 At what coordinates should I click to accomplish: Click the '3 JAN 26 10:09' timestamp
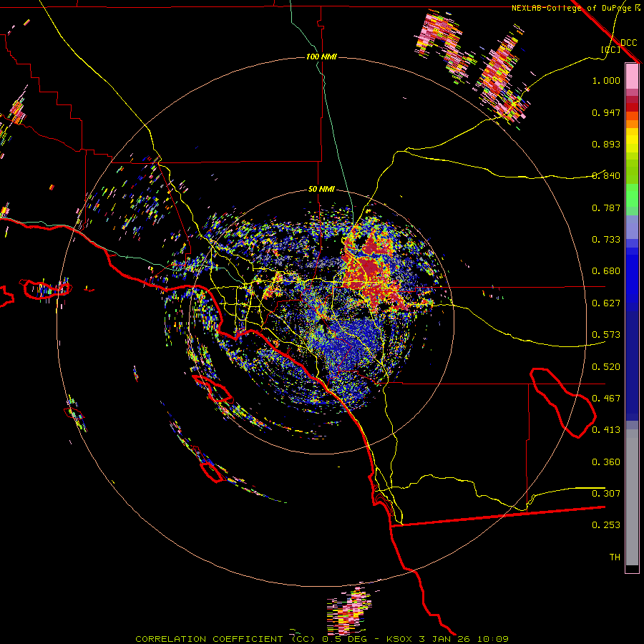click(464, 639)
